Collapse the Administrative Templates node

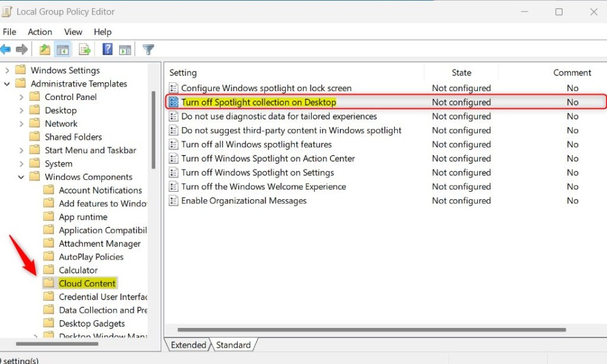[x=7, y=84]
